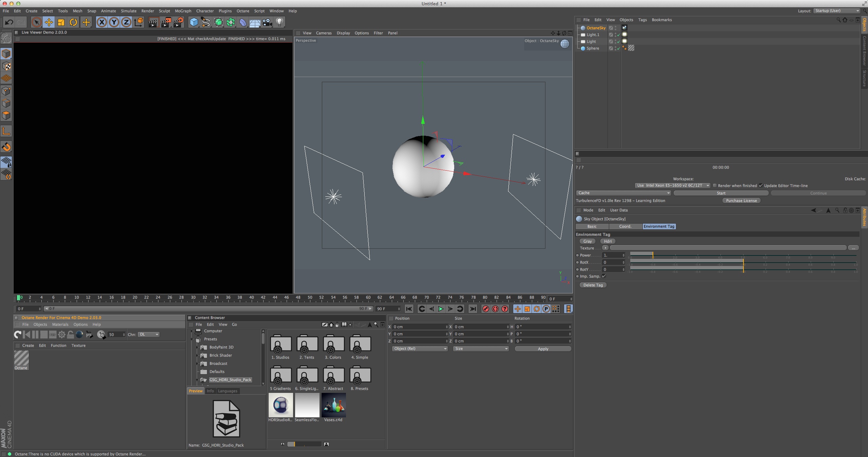The width and height of the screenshot is (868, 457).
Task: Select the Rotate tool
Action: click(73, 22)
